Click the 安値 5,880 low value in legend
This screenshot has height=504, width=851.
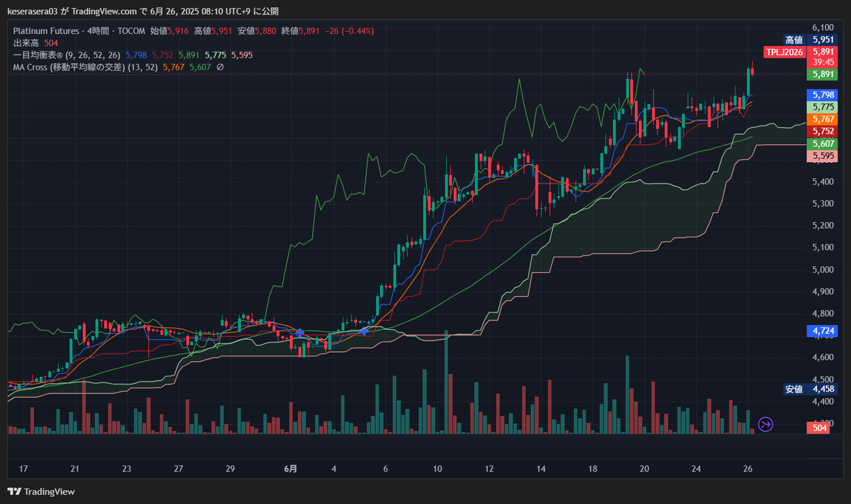point(258,31)
